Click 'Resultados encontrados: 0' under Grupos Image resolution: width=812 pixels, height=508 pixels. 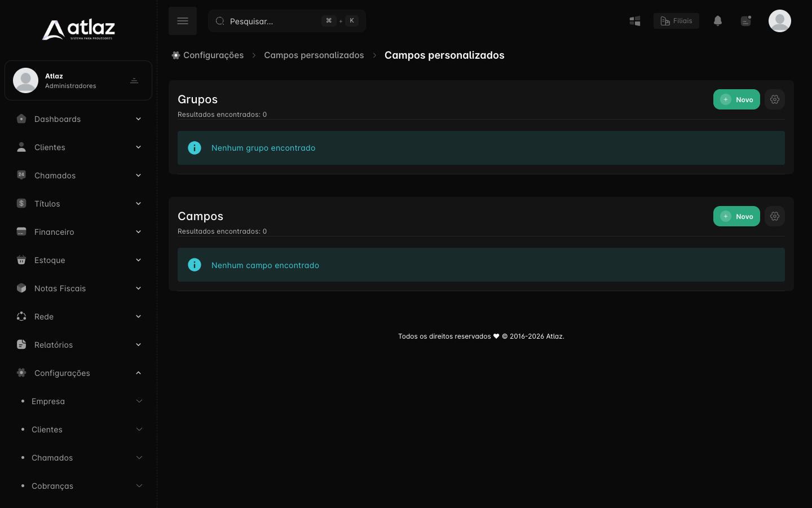[x=222, y=115]
